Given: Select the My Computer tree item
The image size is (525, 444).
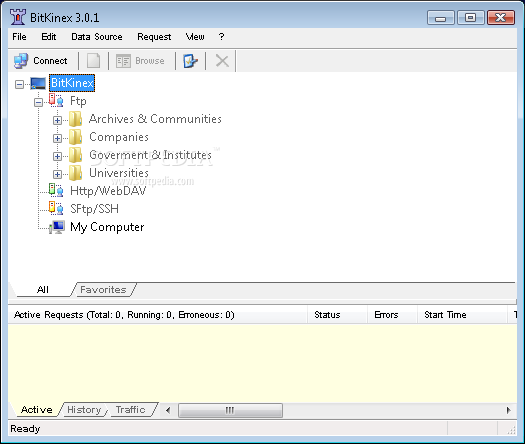Looking at the screenshot, I should 107,227.
